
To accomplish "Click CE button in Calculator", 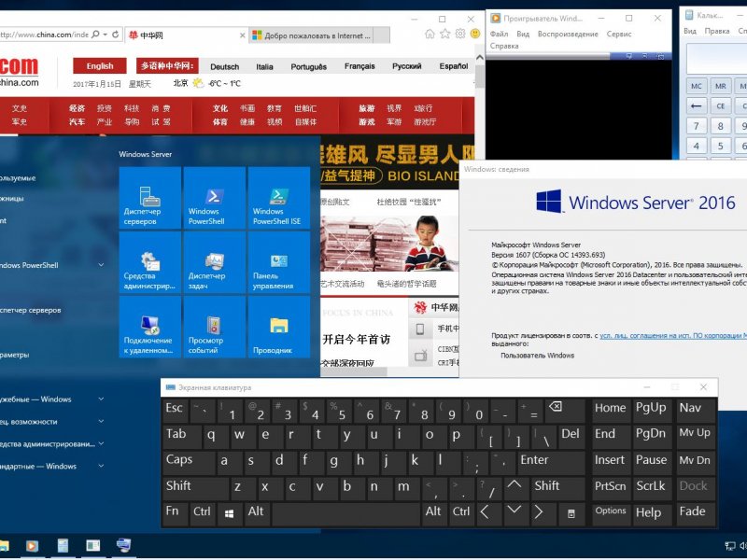I will [720, 105].
